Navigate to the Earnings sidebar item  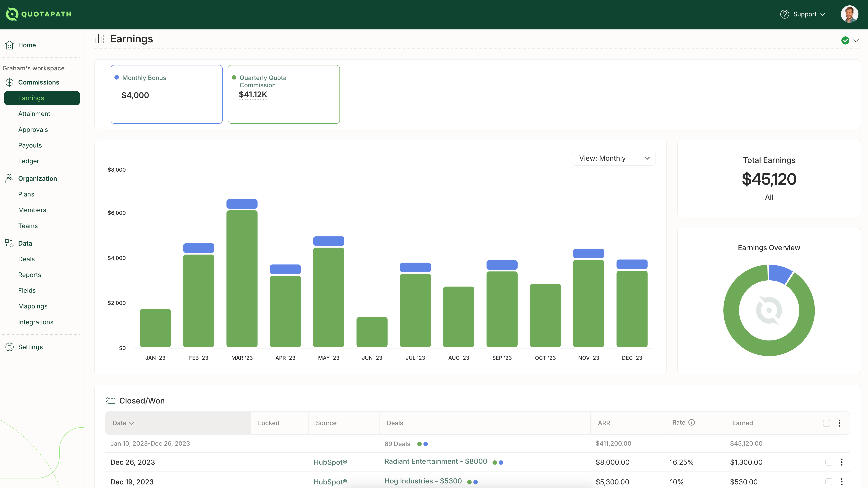31,98
